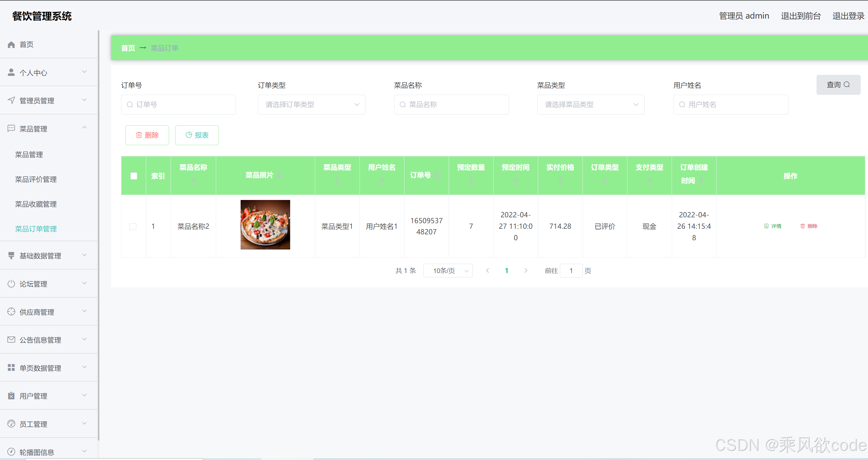The image size is (868, 460).
Task: Click the person icon for 个人中心
Action: pos(11,72)
